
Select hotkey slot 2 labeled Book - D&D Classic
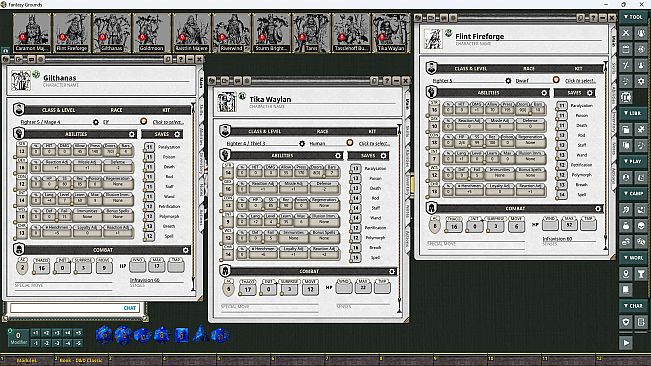(81, 360)
